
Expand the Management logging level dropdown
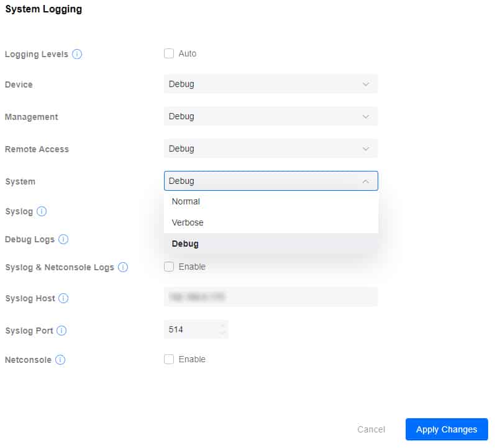coord(271,116)
